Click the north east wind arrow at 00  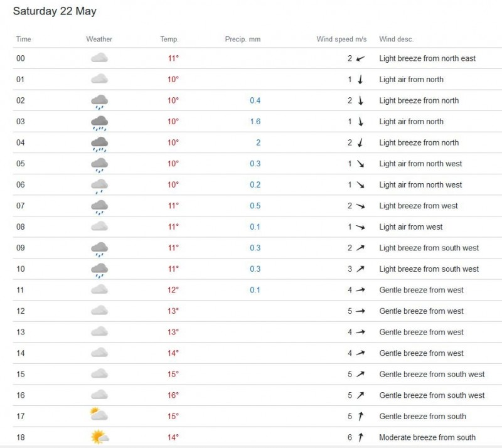tap(360, 58)
